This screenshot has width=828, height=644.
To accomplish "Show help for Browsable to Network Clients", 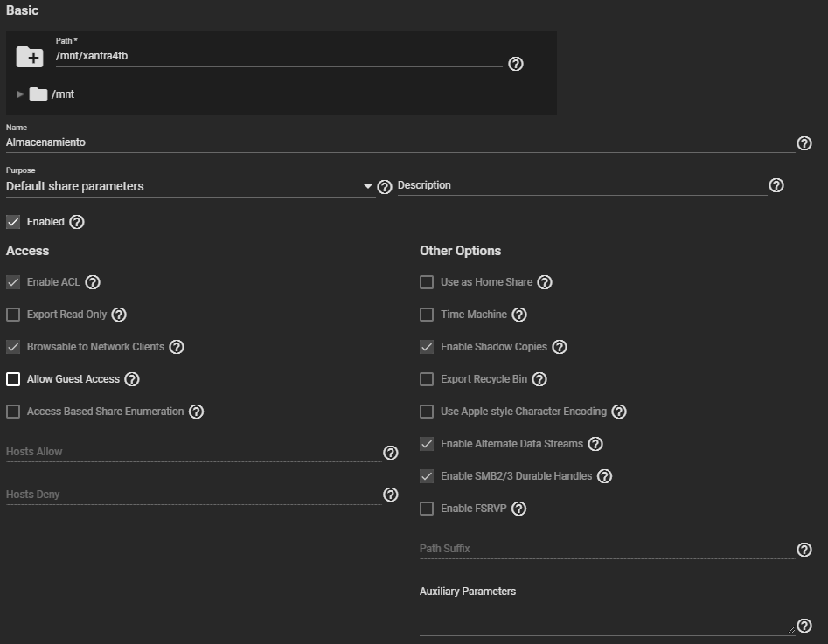I will (x=177, y=347).
